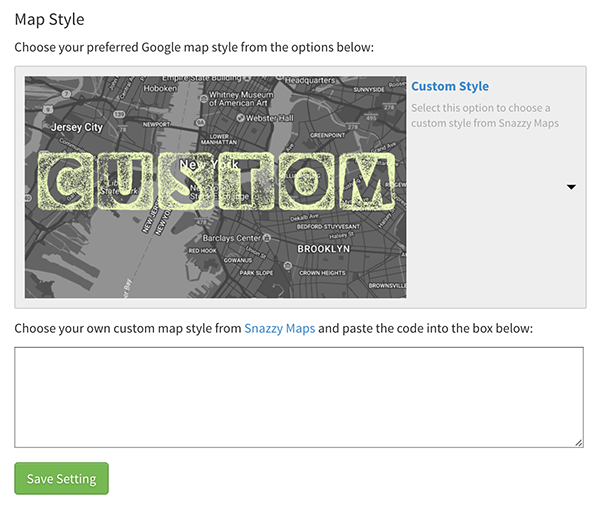Click the Map Style heading
Image resolution: width=600 pixels, height=507 pixels.
coord(49,20)
